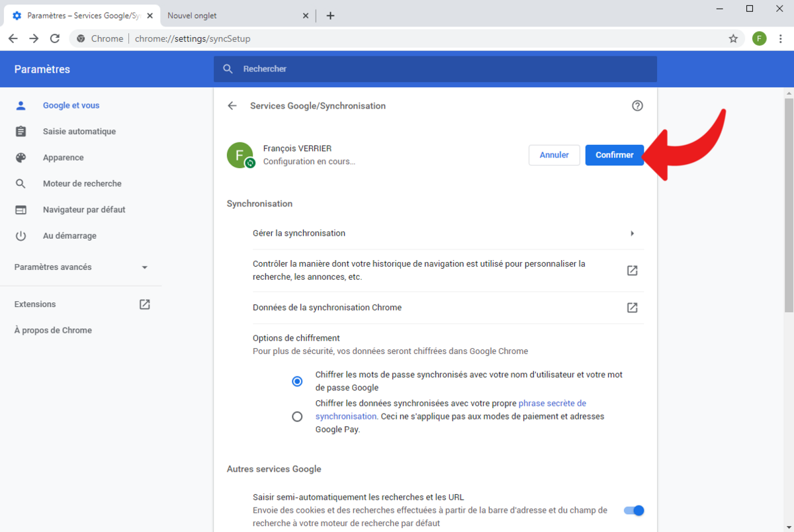Open the external link icon beside Extensions
Image resolution: width=794 pixels, height=532 pixels.
145,304
